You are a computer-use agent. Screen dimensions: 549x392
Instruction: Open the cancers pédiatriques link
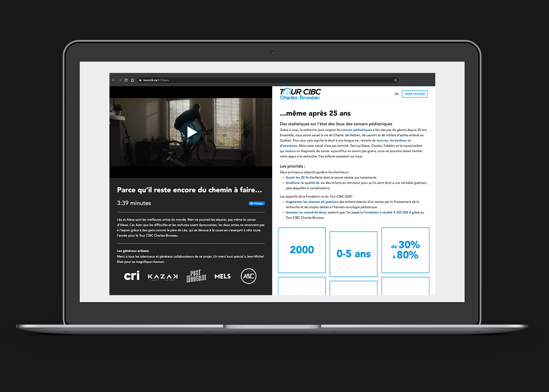pyautogui.click(x=356, y=130)
